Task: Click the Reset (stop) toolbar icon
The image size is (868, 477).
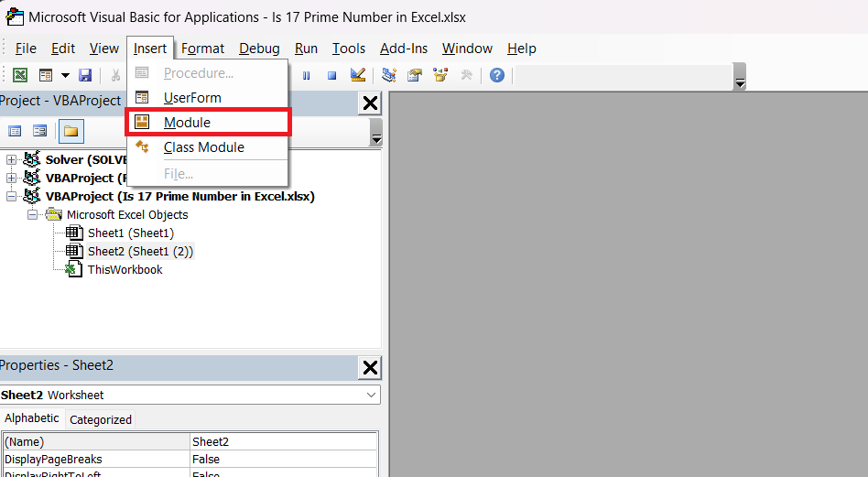Action: point(331,75)
